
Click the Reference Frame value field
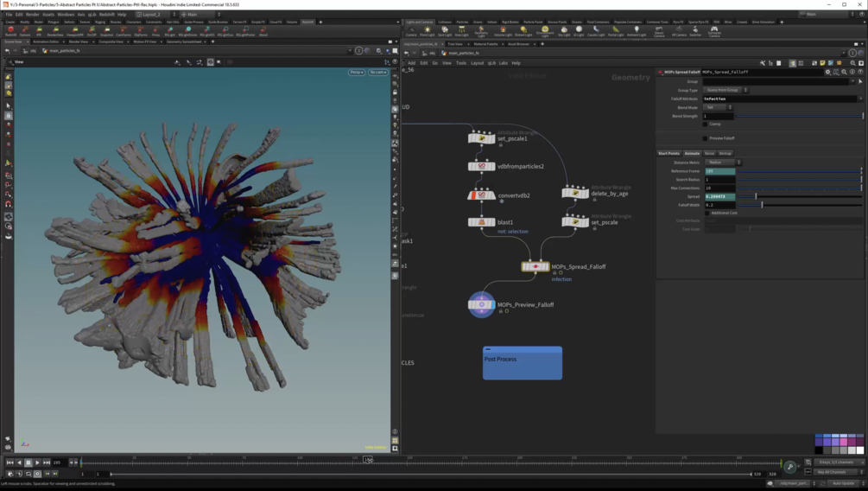[719, 171]
